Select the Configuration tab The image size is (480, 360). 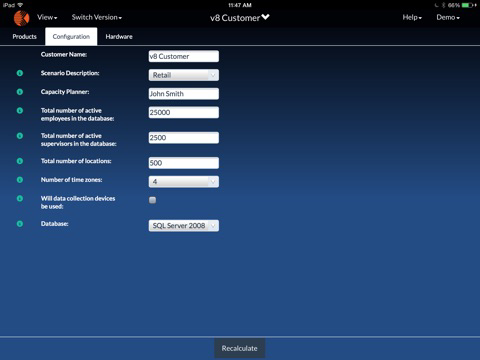point(71,37)
